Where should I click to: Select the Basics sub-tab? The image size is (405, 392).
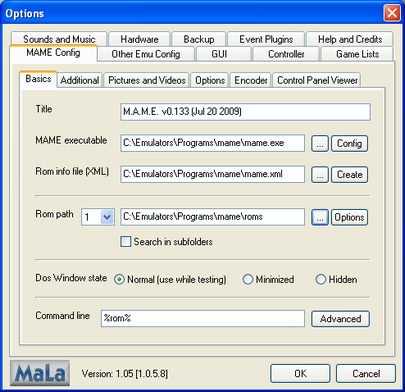pos(38,79)
